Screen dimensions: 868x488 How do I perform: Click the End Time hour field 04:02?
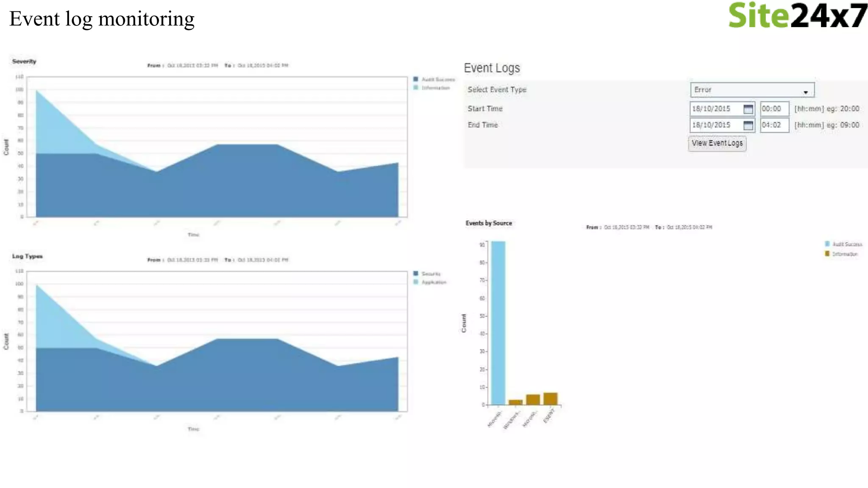coord(774,125)
